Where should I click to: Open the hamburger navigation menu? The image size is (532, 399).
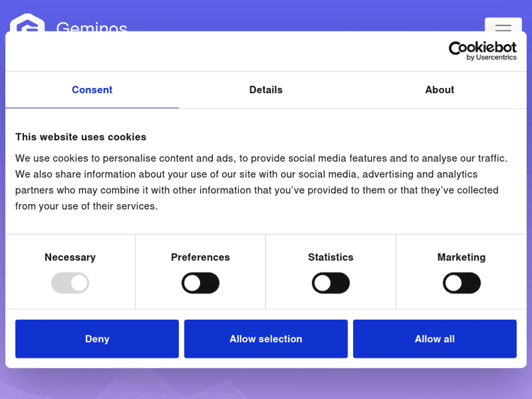click(x=503, y=26)
